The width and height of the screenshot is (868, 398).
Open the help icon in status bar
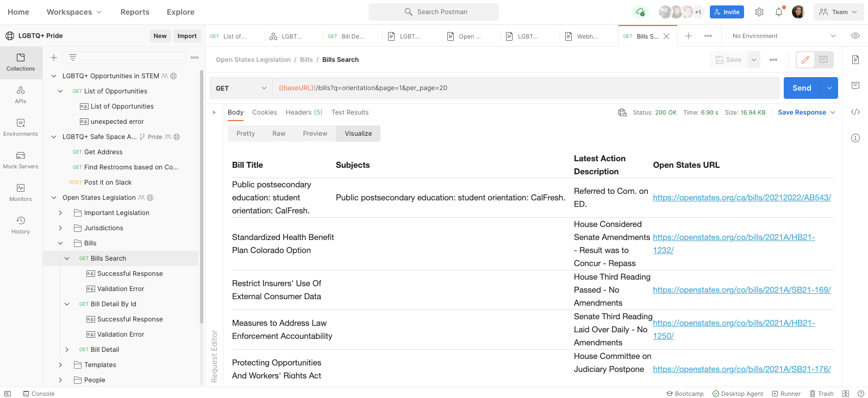coord(861,394)
